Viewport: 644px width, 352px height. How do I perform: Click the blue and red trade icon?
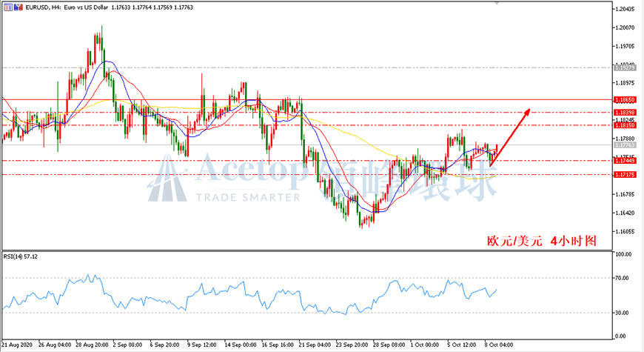[19, 7]
